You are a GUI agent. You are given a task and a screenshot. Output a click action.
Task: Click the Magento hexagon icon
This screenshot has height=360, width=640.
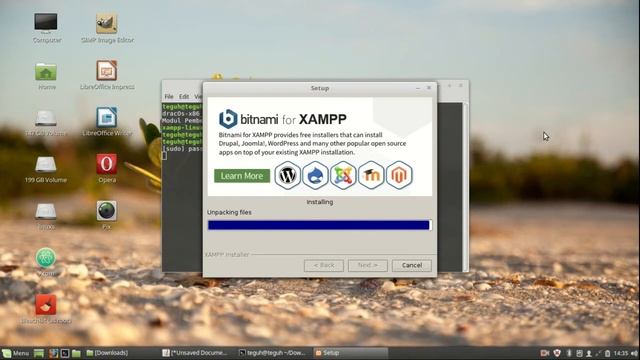399,175
